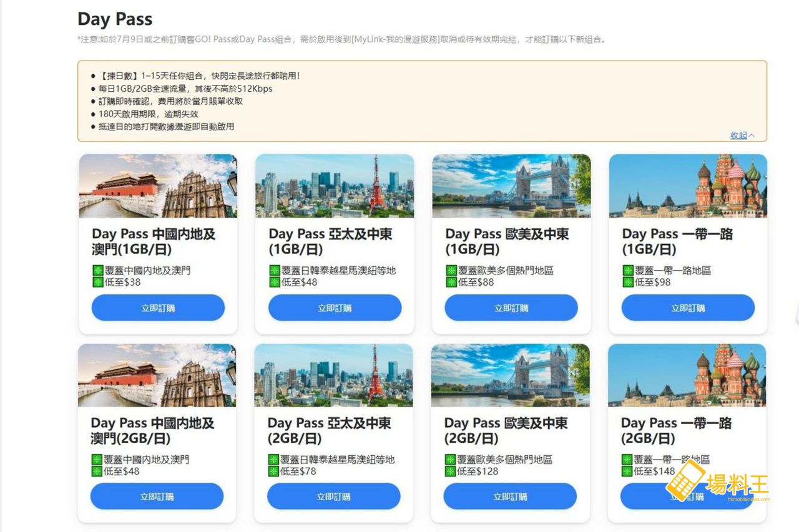Click green icon beside 低至$38
This screenshot has height=532, width=799.
(97, 282)
